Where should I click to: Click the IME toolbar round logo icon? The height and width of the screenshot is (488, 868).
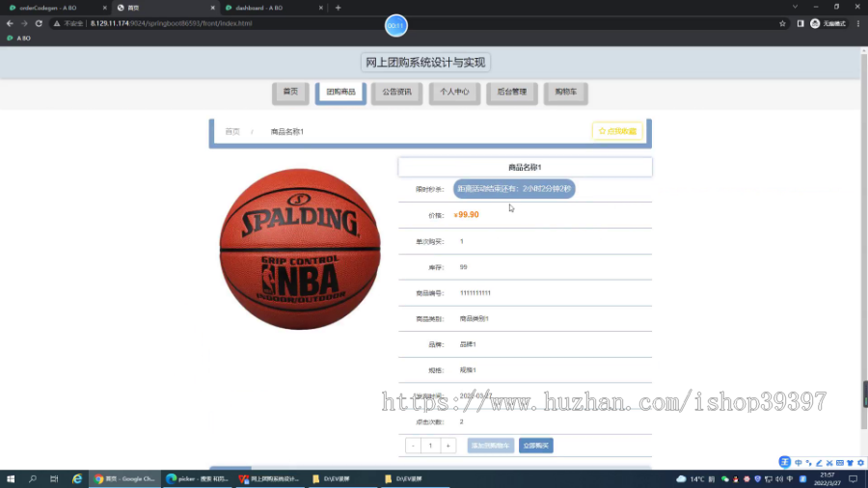click(784, 462)
